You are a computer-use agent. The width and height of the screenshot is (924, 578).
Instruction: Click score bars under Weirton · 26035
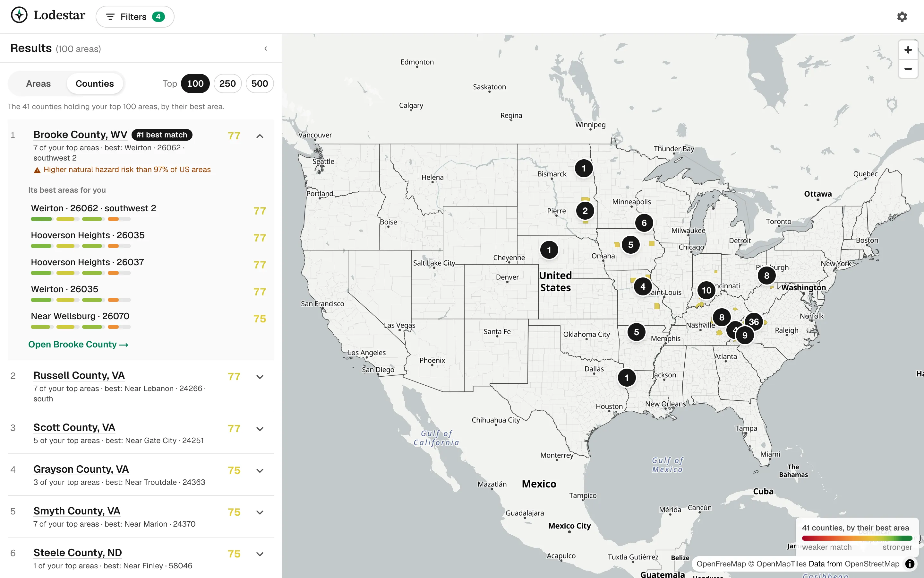coord(81,300)
